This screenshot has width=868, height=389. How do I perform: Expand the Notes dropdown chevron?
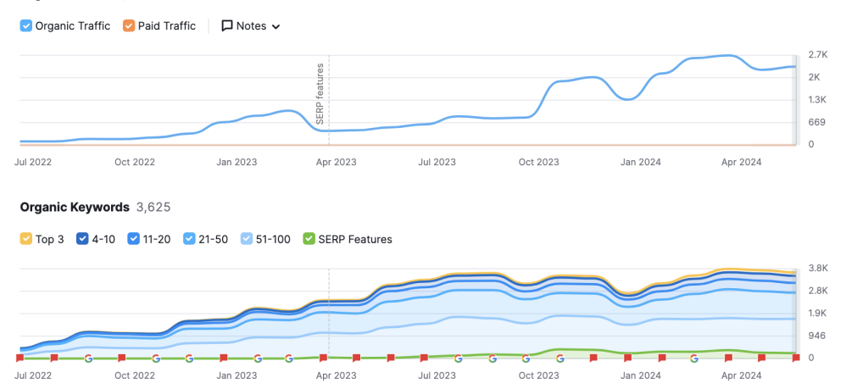coord(276,27)
